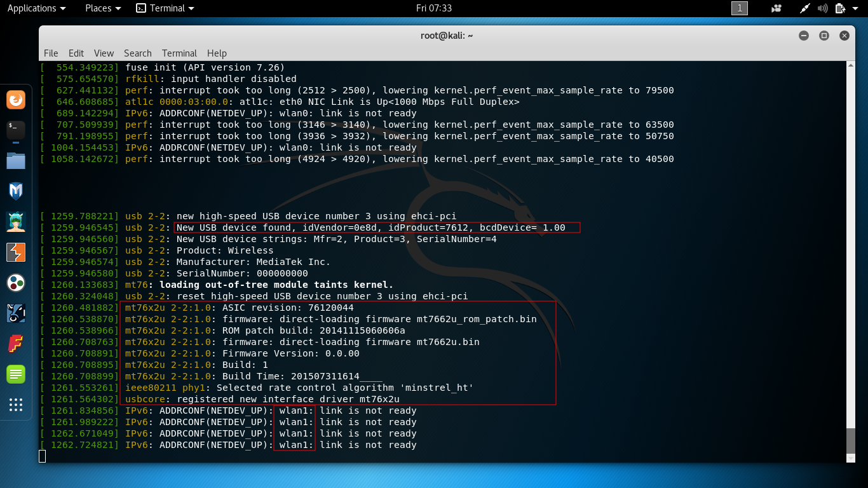Screen dimensions: 868x488
Task: Open the File menu
Action: (x=51, y=53)
